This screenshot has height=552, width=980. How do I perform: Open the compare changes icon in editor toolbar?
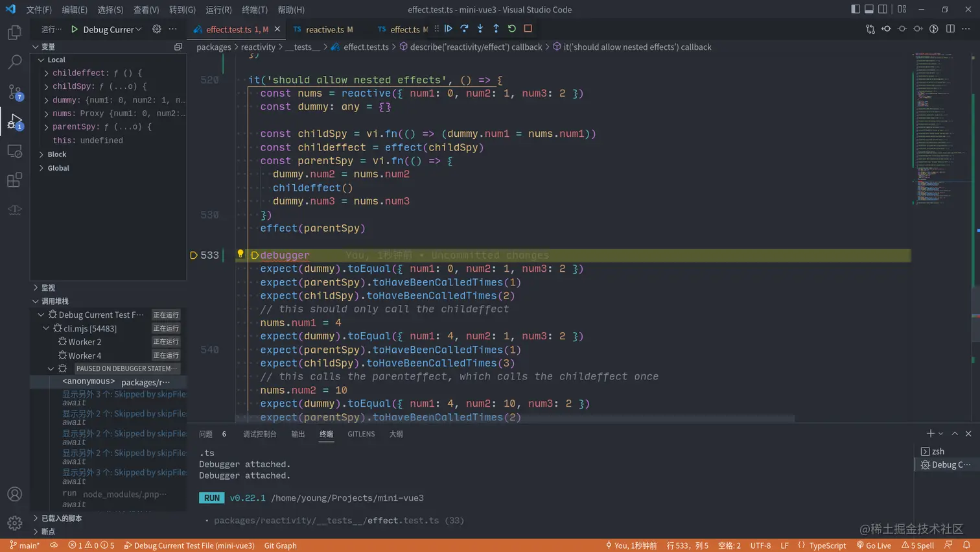click(870, 29)
